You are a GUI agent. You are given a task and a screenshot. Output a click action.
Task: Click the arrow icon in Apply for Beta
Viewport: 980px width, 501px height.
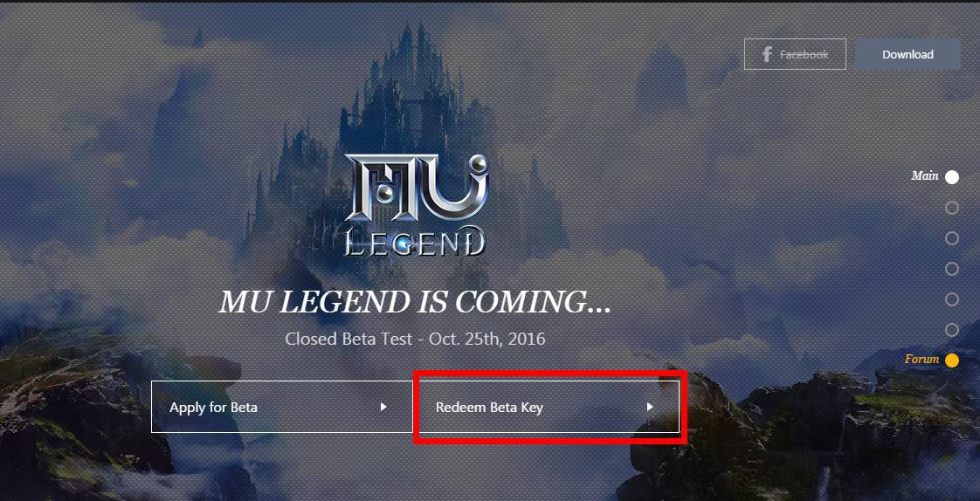click(383, 407)
